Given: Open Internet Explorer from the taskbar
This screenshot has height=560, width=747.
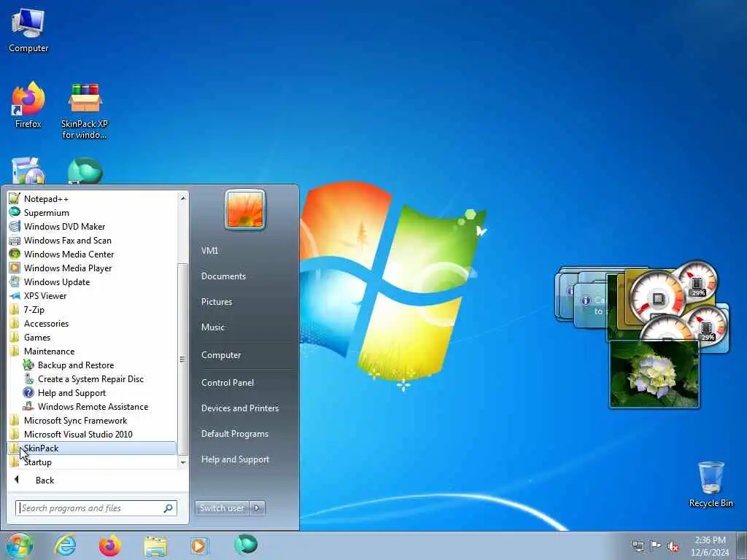Looking at the screenshot, I should click(65, 545).
